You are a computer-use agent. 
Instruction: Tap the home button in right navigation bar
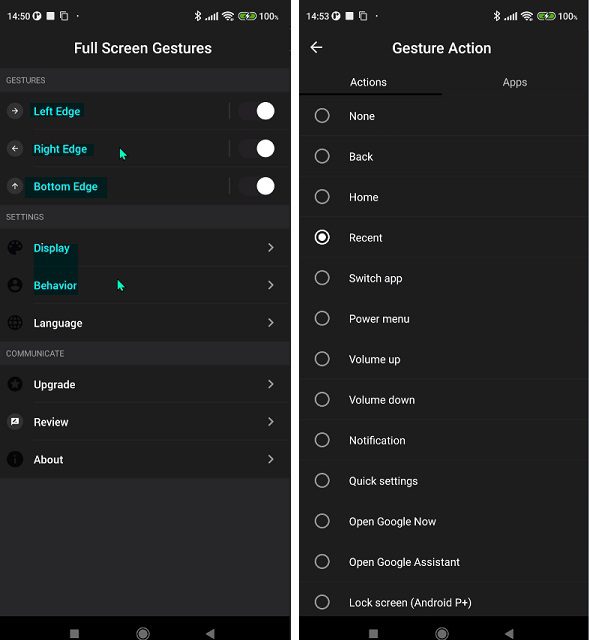pyautogui.click(x=442, y=633)
